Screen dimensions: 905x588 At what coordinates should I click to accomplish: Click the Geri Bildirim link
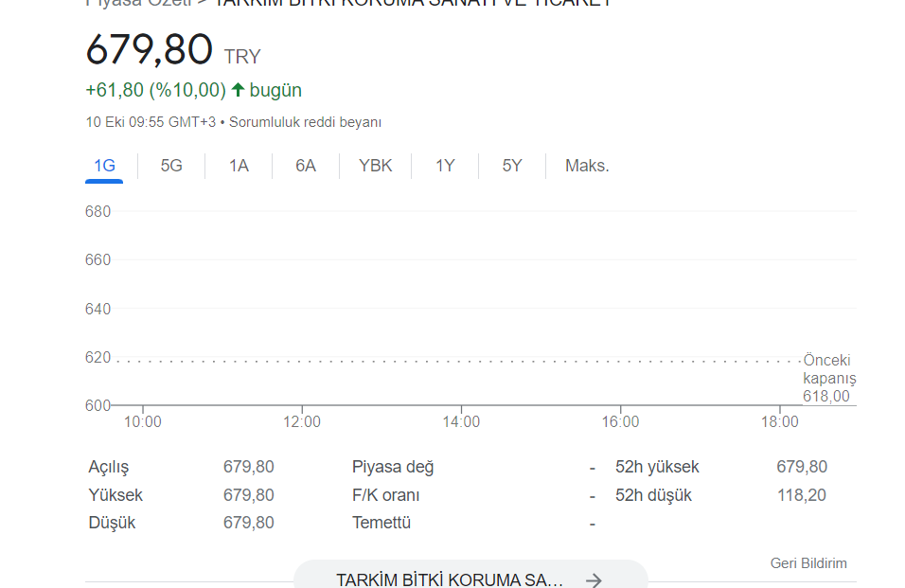tap(808, 563)
